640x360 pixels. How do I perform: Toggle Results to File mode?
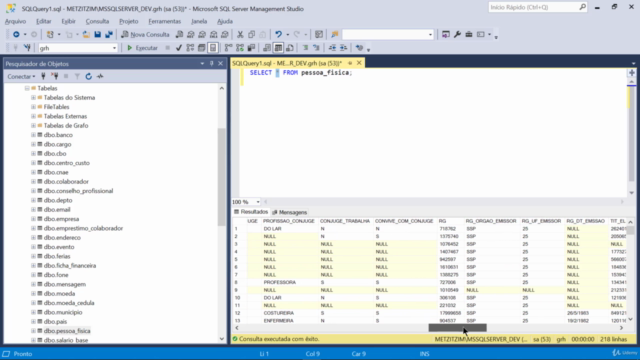click(290, 48)
